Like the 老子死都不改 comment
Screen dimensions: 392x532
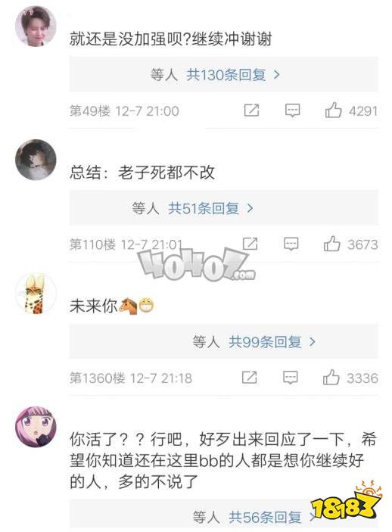pos(331,244)
